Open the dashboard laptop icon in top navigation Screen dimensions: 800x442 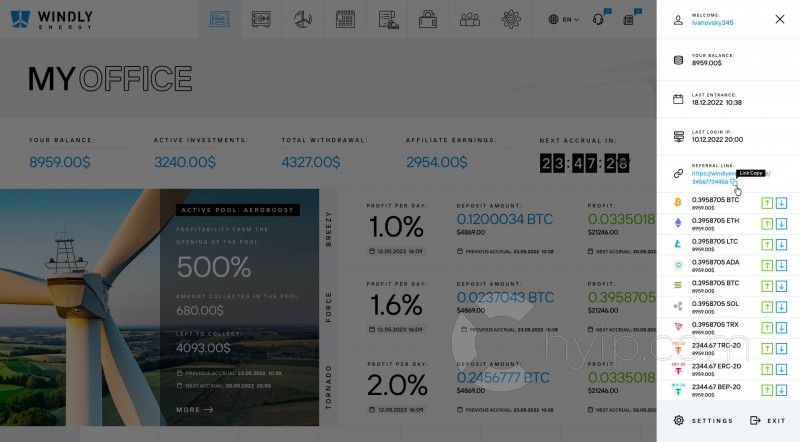coord(219,19)
